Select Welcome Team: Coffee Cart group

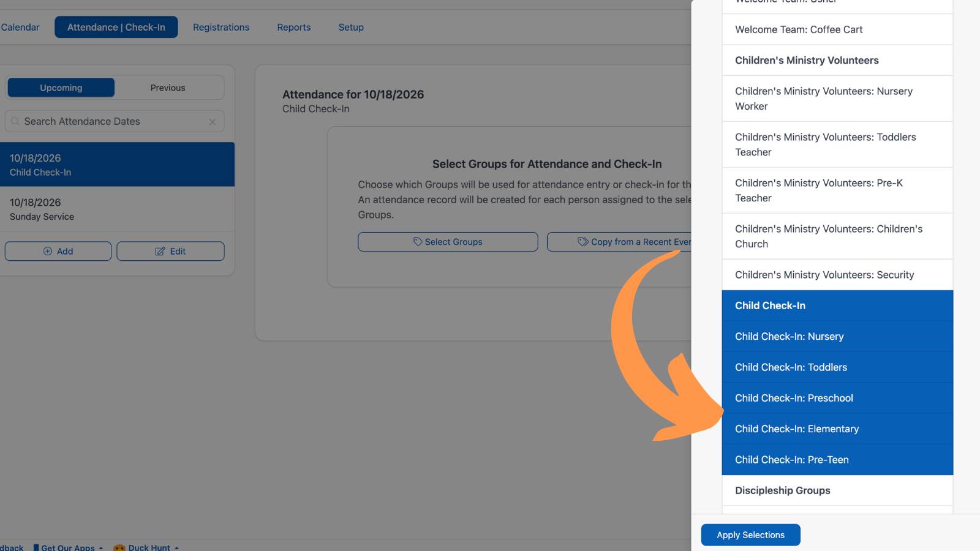click(837, 29)
